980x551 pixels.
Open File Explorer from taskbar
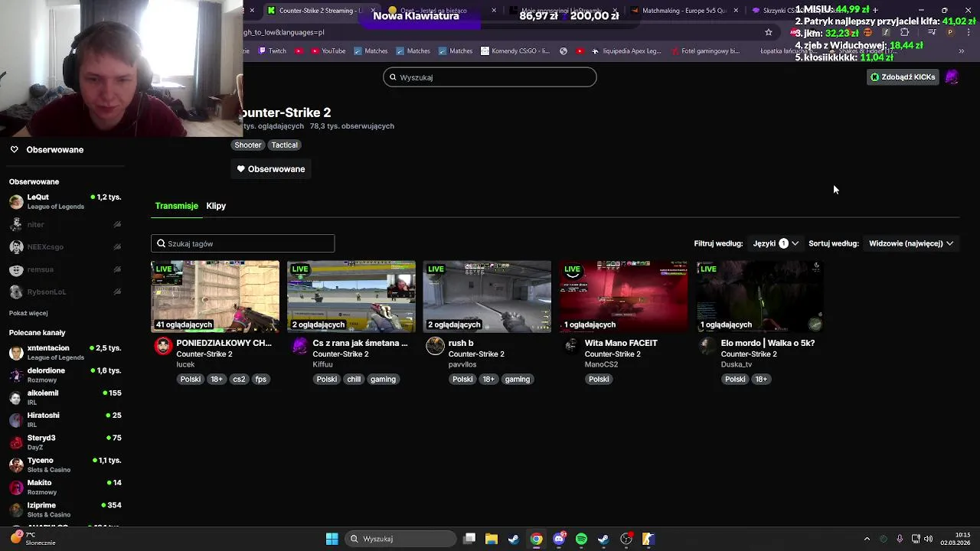coord(492,539)
